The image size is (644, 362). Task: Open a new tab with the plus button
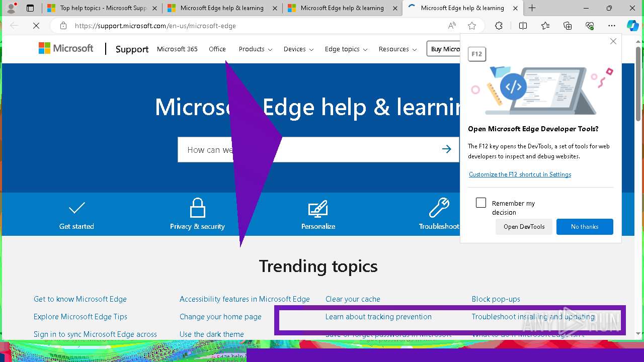click(x=532, y=8)
